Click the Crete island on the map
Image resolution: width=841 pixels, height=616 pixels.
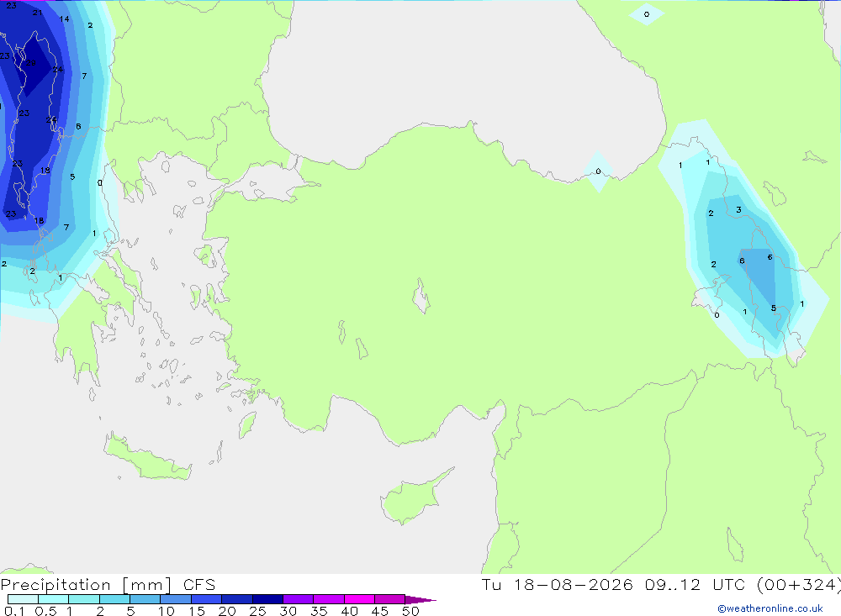(x=147, y=455)
